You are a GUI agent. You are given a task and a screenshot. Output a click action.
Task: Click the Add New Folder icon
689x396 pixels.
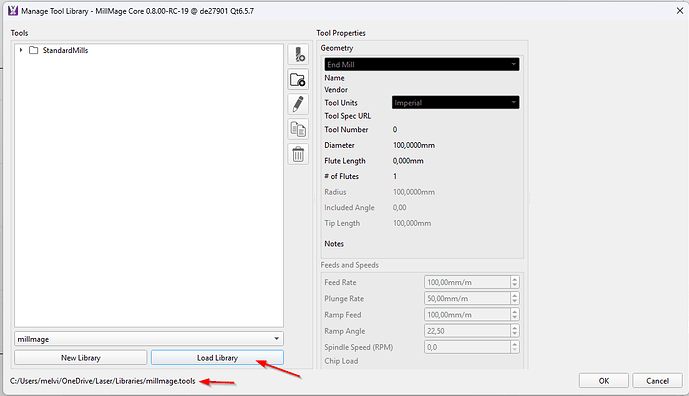point(298,80)
